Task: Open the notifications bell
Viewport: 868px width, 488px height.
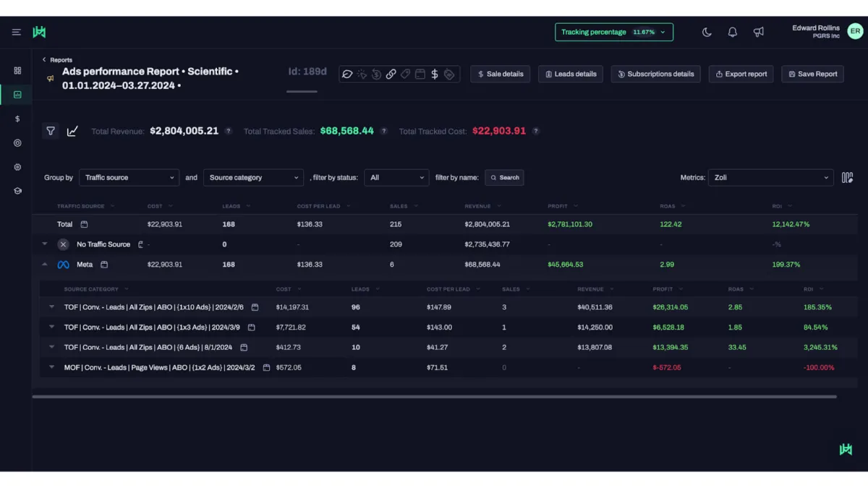Action: [732, 32]
